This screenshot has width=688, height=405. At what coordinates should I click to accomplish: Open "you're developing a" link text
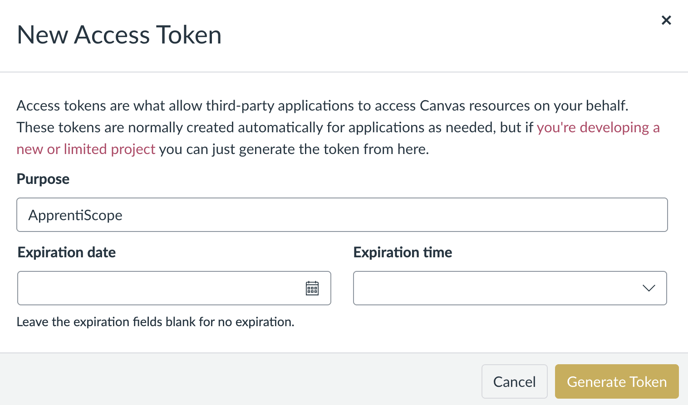point(598,128)
